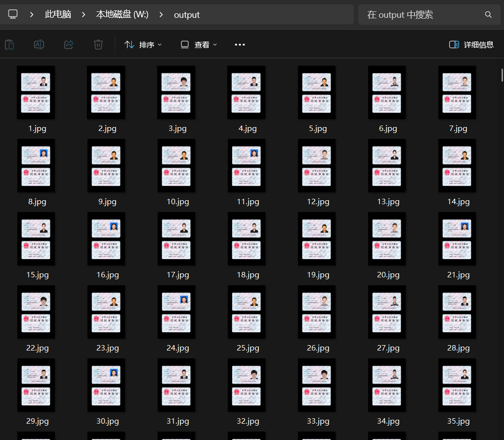504x440 pixels.
Task: Click the vertical scrollbar thumb
Action: (502, 75)
